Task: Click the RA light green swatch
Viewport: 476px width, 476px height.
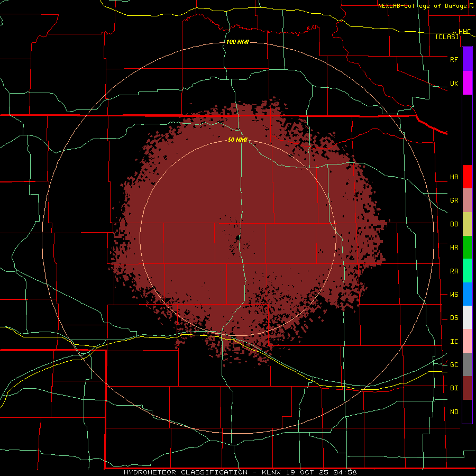Action: tap(467, 271)
